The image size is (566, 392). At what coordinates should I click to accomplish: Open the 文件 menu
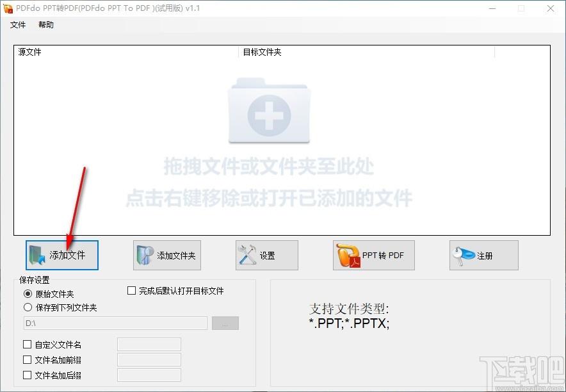click(x=18, y=25)
